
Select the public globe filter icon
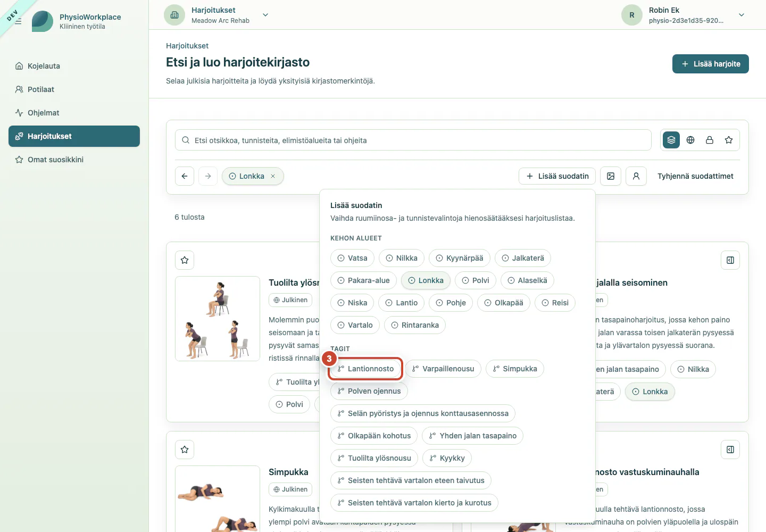click(690, 140)
